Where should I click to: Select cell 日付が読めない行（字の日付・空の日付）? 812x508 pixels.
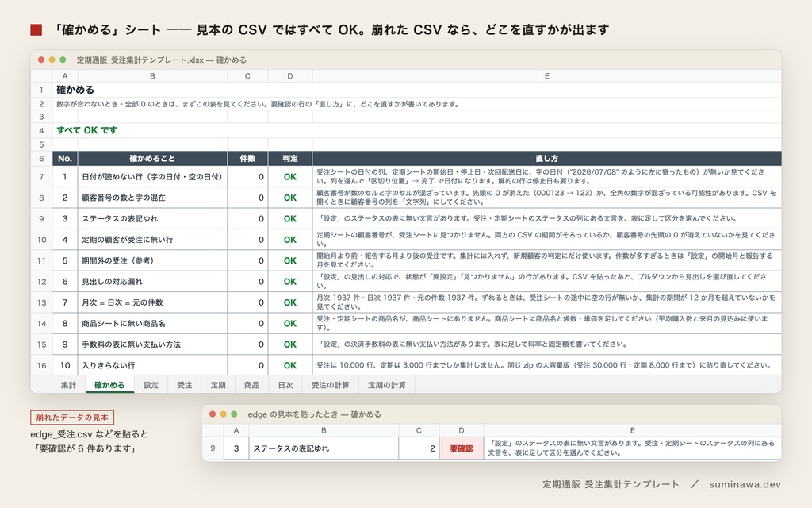point(152,177)
